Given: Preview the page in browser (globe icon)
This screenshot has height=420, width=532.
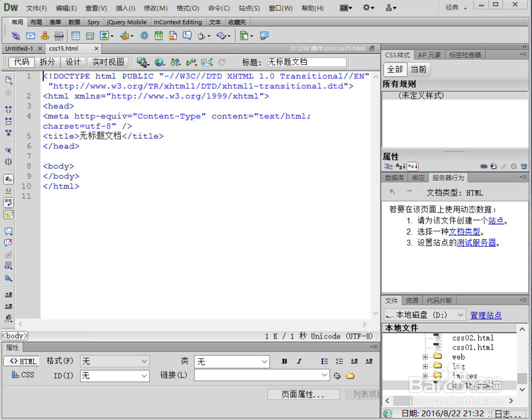Looking at the screenshot, I should point(159,62).
